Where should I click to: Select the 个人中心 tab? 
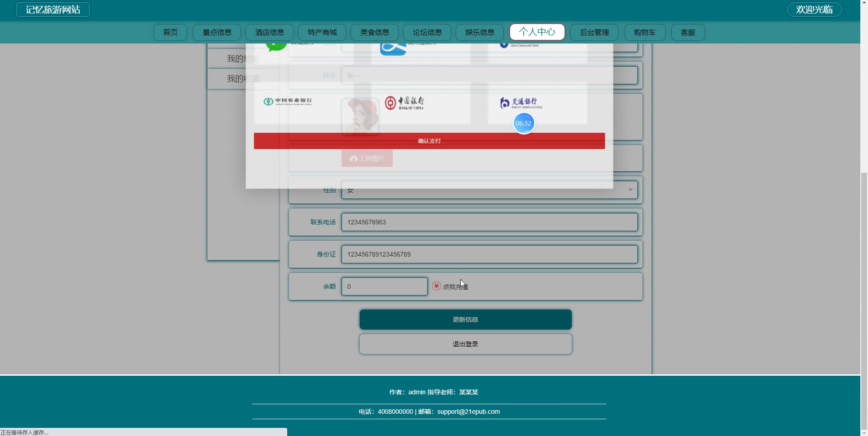(537, 32)
